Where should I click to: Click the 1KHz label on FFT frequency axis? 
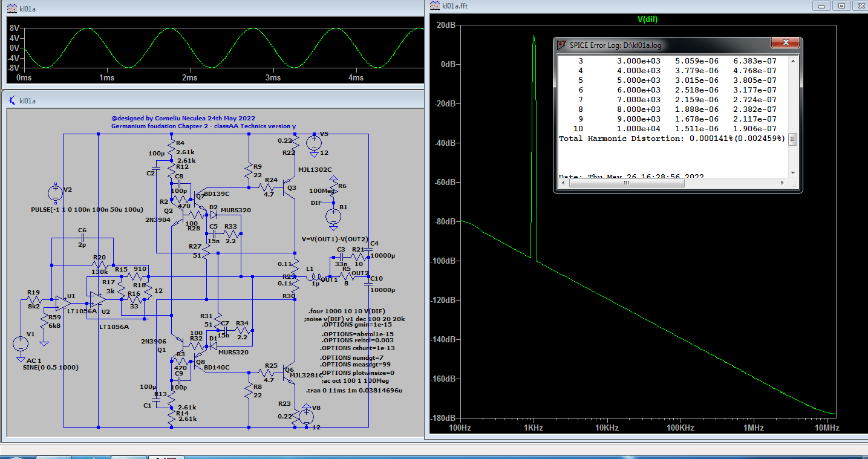(533, 427)
